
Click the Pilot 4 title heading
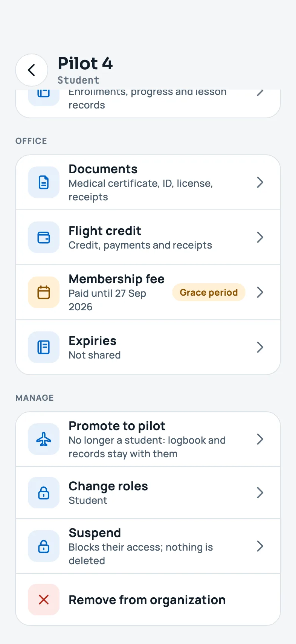[85, 63]
